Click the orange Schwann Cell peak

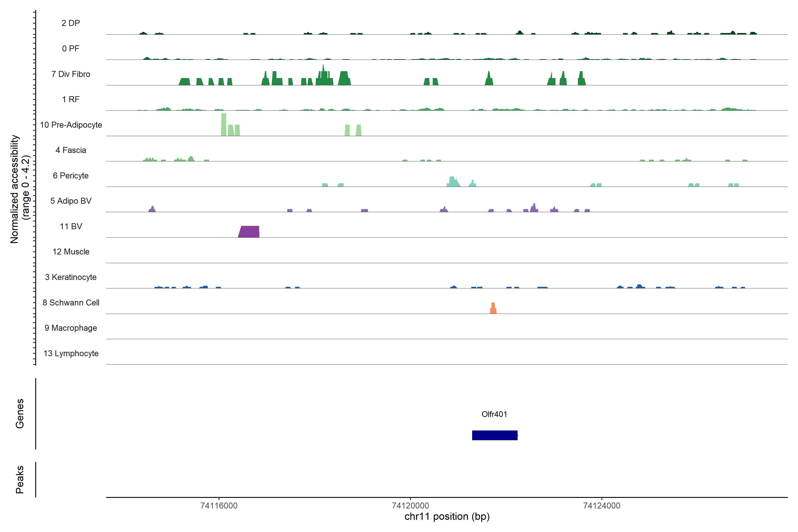[x=493, y=309]
